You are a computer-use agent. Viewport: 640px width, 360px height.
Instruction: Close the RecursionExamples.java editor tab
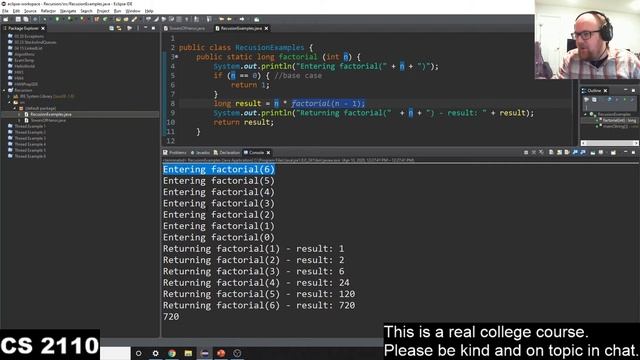point(267,28)
